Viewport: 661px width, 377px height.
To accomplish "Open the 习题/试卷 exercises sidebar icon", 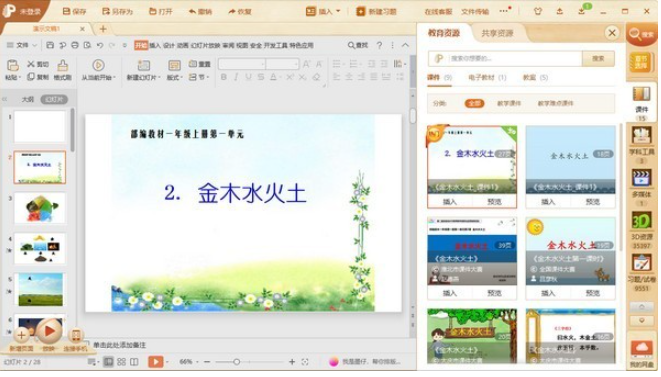I will coord(641,263).
